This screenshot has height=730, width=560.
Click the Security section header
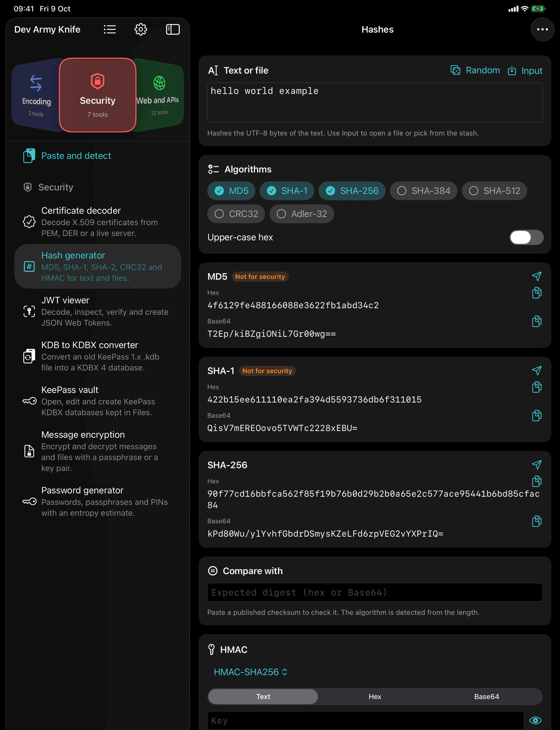[56, 187]
